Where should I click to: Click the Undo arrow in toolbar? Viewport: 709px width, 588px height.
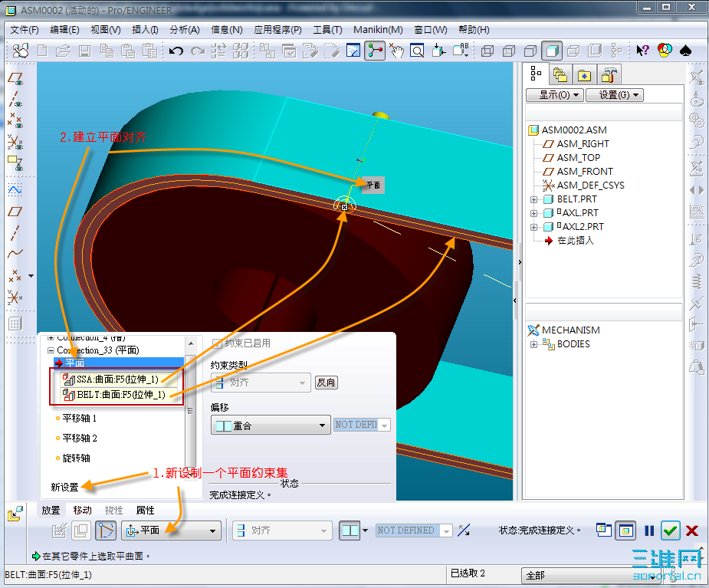tap(176, 51)
